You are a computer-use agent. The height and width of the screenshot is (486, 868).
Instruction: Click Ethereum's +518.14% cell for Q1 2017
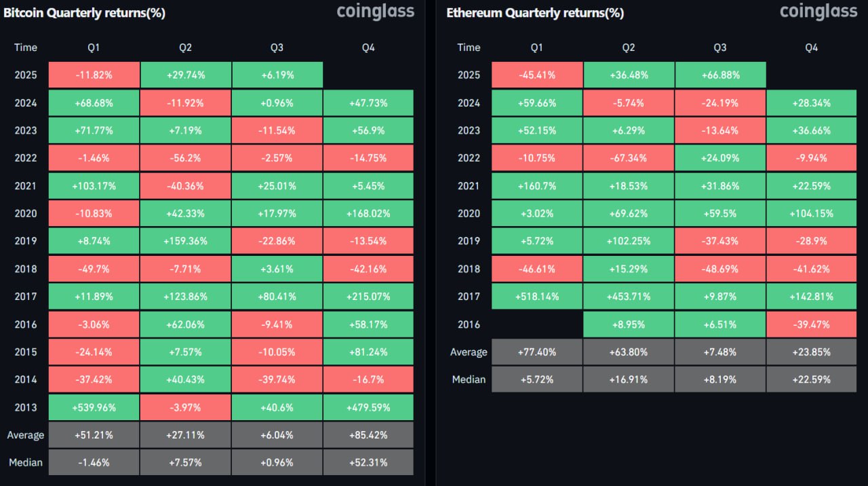tap(537, 297)
